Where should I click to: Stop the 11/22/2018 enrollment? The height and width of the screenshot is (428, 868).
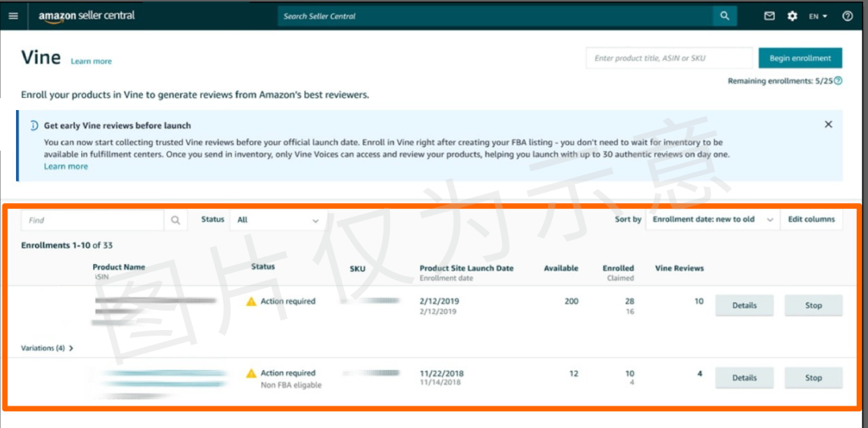tap(813, 378)
